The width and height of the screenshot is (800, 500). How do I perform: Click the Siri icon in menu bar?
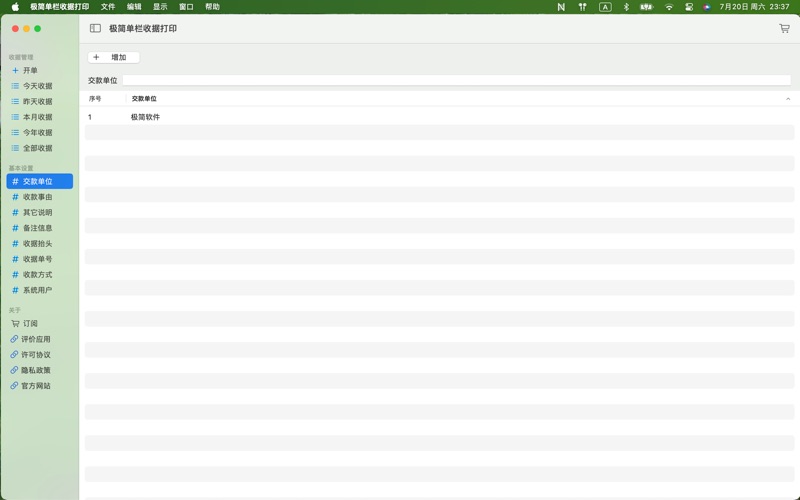click(707, 7)
